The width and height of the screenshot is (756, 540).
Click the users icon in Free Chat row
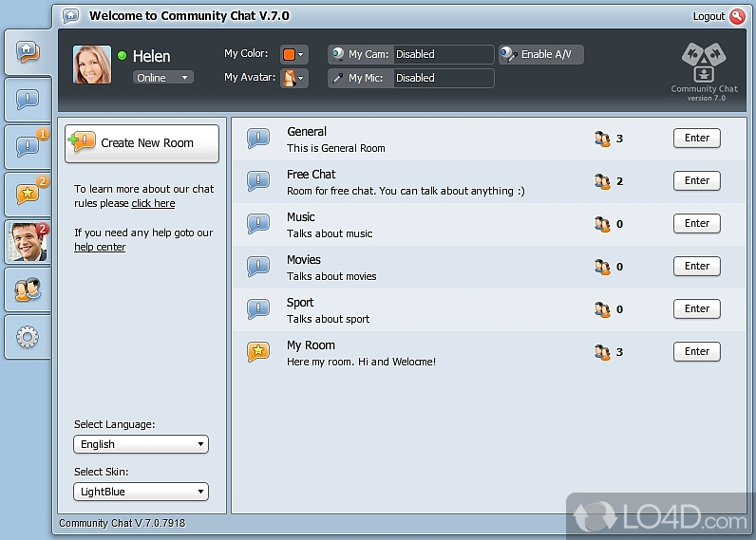click(x=602, y=181)
